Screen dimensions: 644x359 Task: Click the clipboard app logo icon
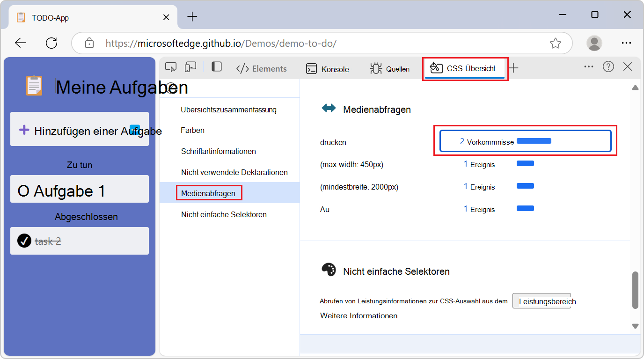34,86
